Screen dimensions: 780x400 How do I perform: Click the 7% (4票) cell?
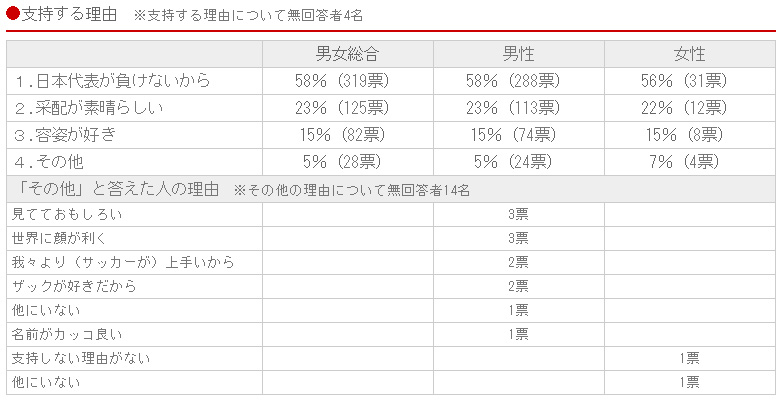684,162
